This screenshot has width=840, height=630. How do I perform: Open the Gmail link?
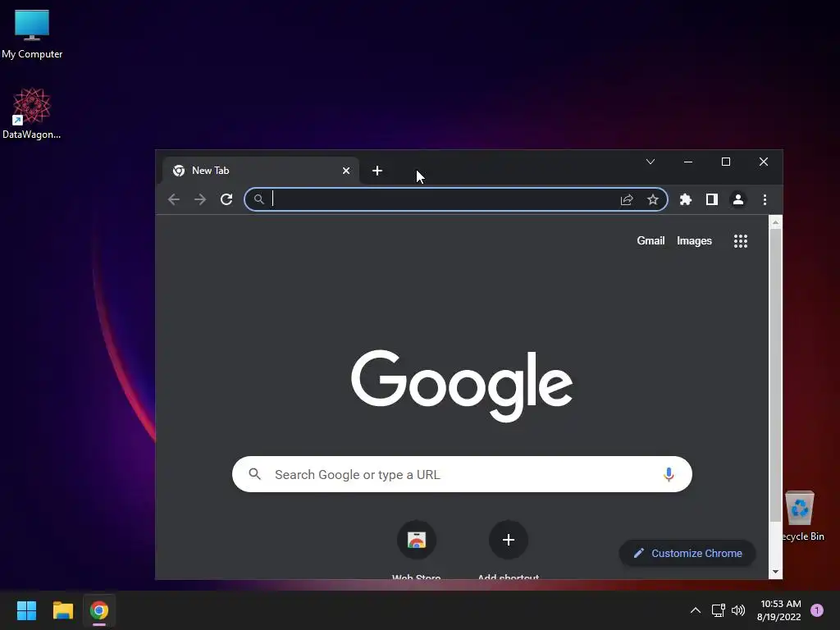point(651,241)
